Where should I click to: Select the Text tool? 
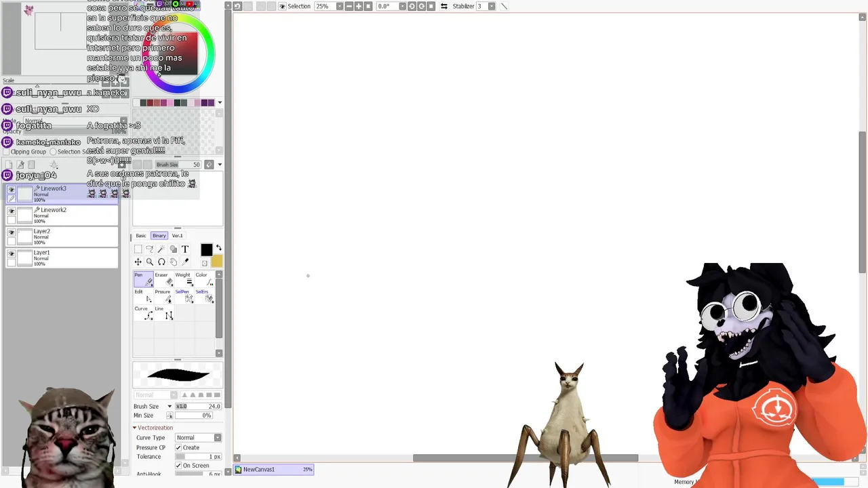click(x=185, y=249)
